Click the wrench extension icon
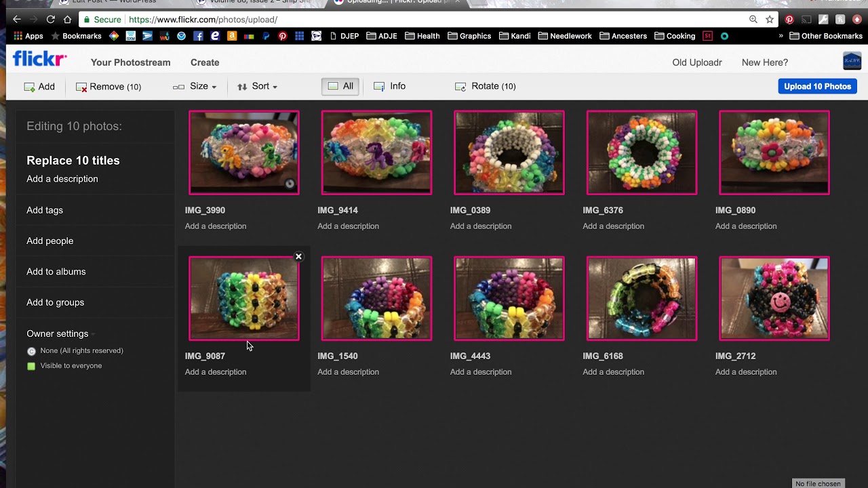Viewport: 868px width, 488px height. point(823,20)
